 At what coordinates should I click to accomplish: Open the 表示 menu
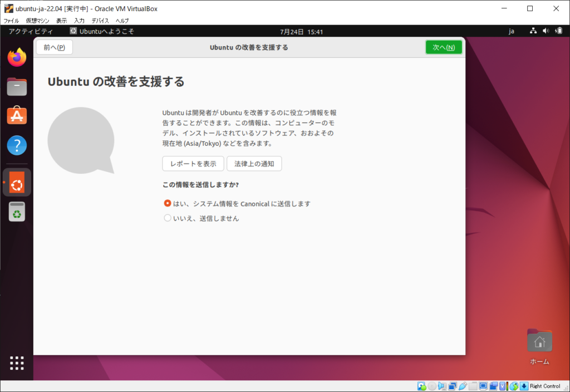pos(61,21)
